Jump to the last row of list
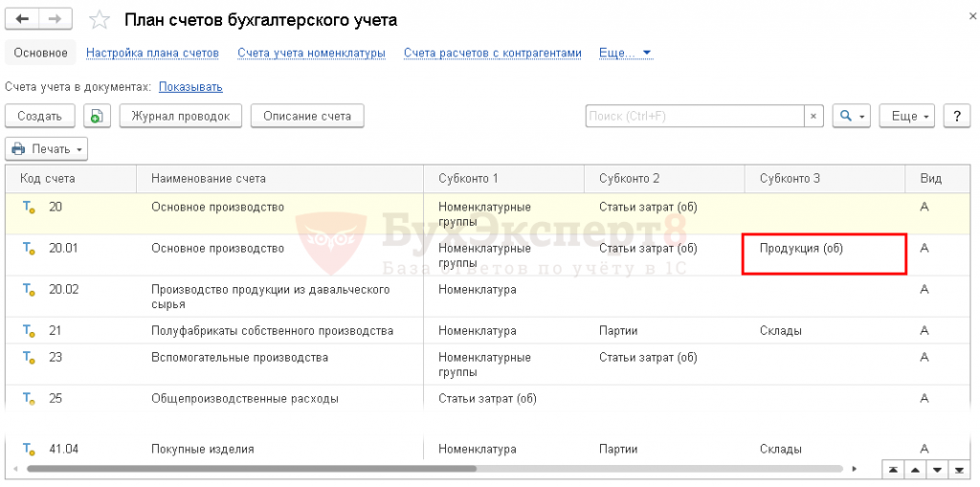The width and height of the screenshot is (980, 487). 957,470
